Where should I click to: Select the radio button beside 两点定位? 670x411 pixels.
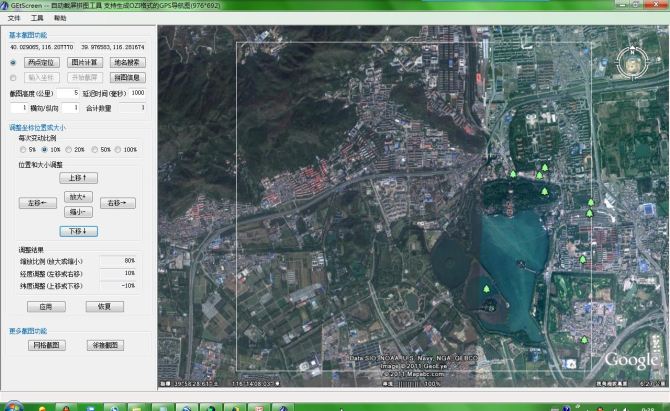point(13,62)
